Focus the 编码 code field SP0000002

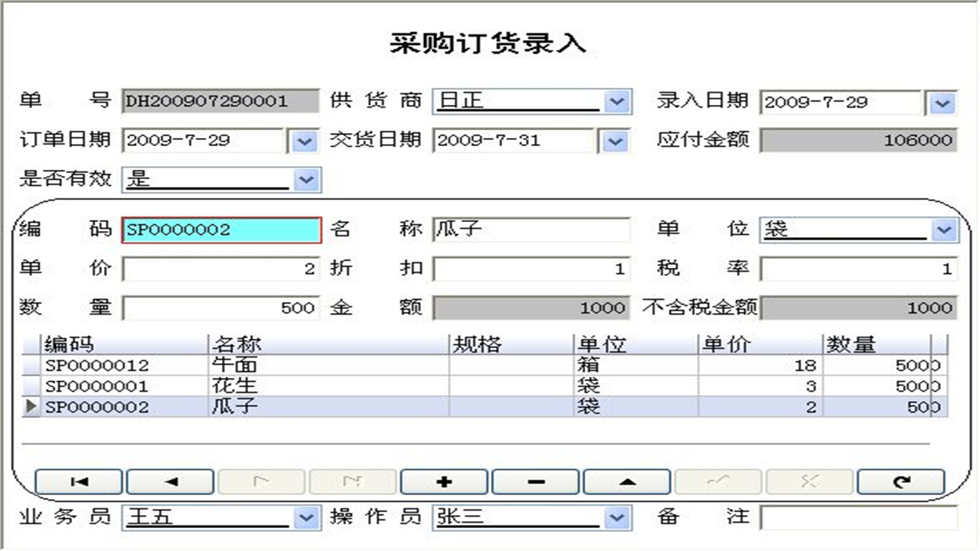click(220, 230)
